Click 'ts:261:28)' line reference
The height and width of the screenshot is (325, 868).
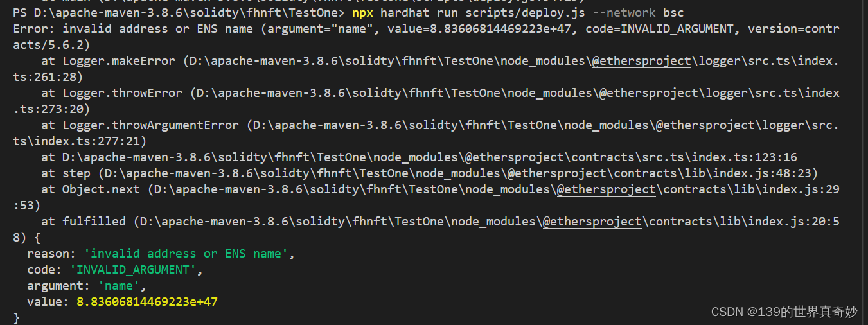tap(48, 77)
